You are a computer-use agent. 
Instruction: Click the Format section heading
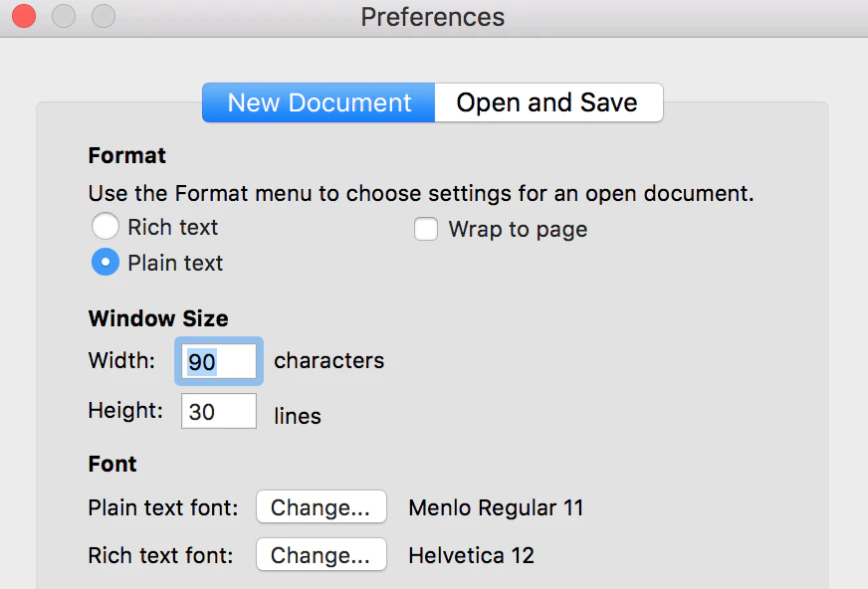point(126,155)
